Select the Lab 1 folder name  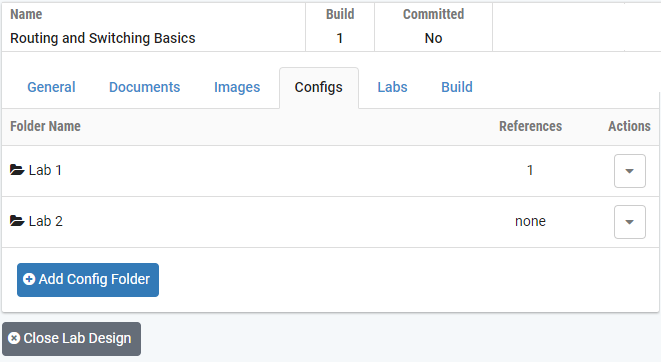(46, 170)
